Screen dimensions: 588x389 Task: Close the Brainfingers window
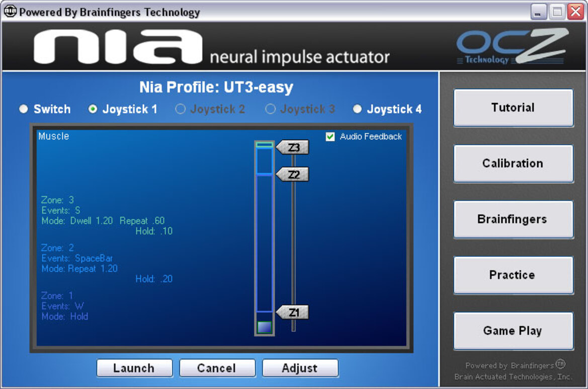click(x=575, y=12)
